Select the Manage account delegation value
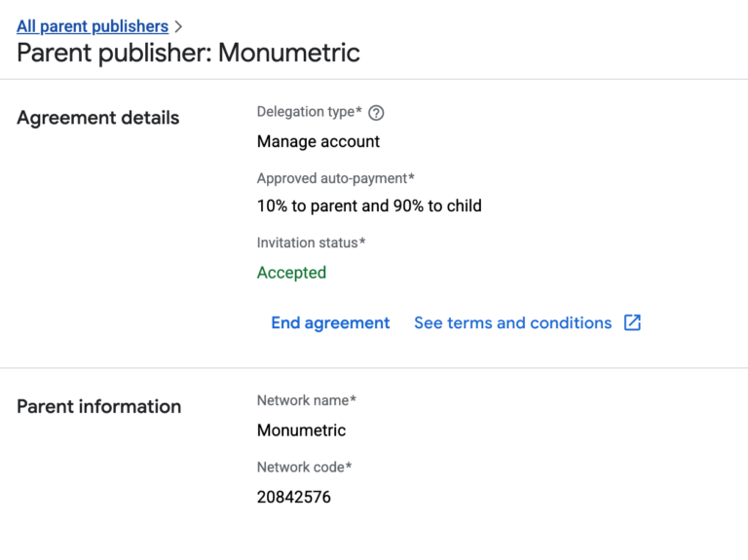This screenshot has height=560, width=748. coord(318,141)
